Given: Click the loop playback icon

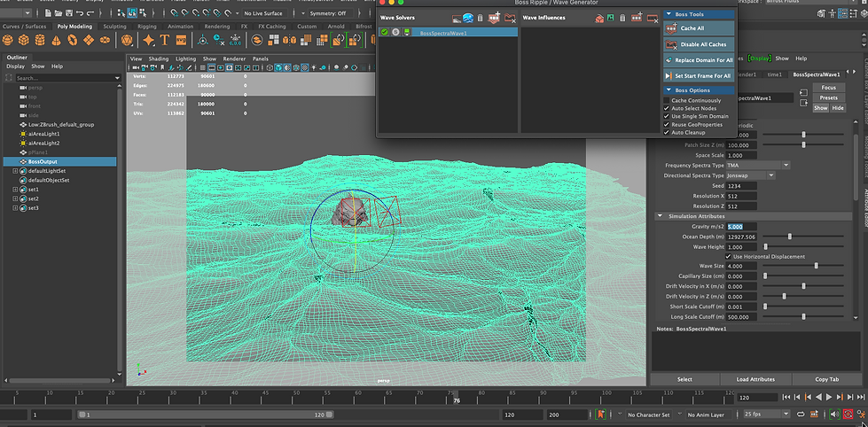Looking at the screenshot, I should coord(801,415).
